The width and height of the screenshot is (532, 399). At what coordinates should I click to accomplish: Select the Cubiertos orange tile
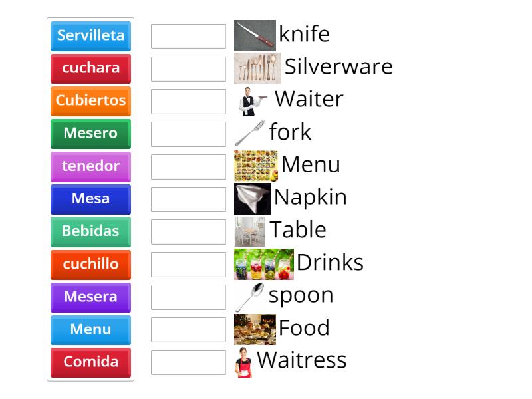[90, 101]
